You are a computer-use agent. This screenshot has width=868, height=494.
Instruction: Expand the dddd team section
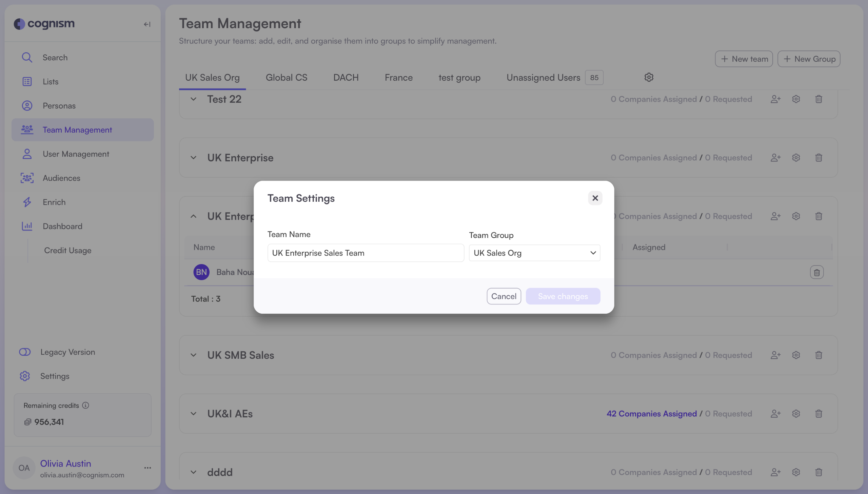[x=193, y=472]
